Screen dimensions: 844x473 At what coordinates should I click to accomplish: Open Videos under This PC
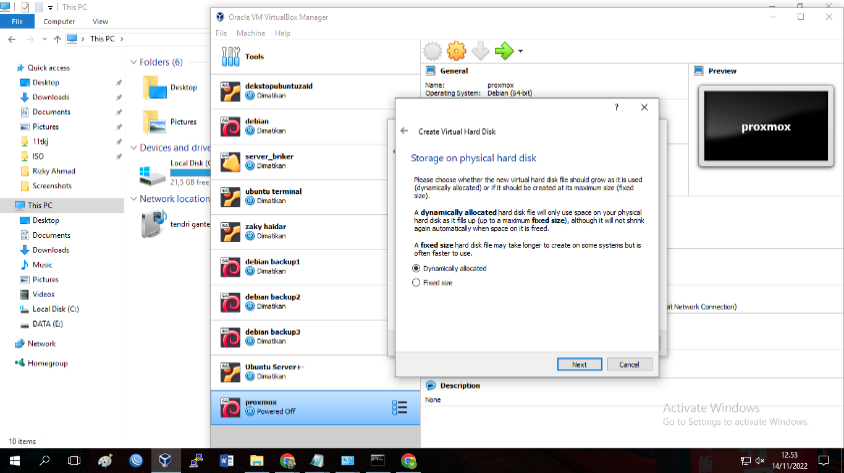pyautogui.click(x=43, y=294)
